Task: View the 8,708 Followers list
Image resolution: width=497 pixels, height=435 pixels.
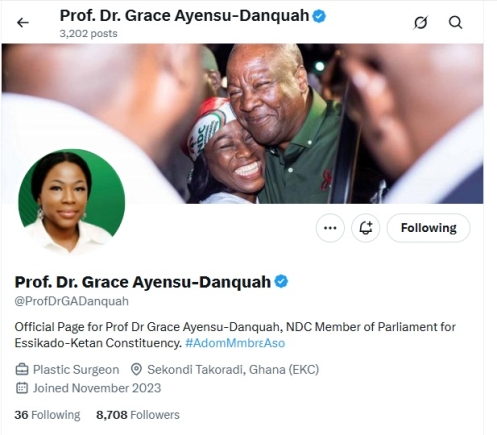Action: [x=138, y=415]
